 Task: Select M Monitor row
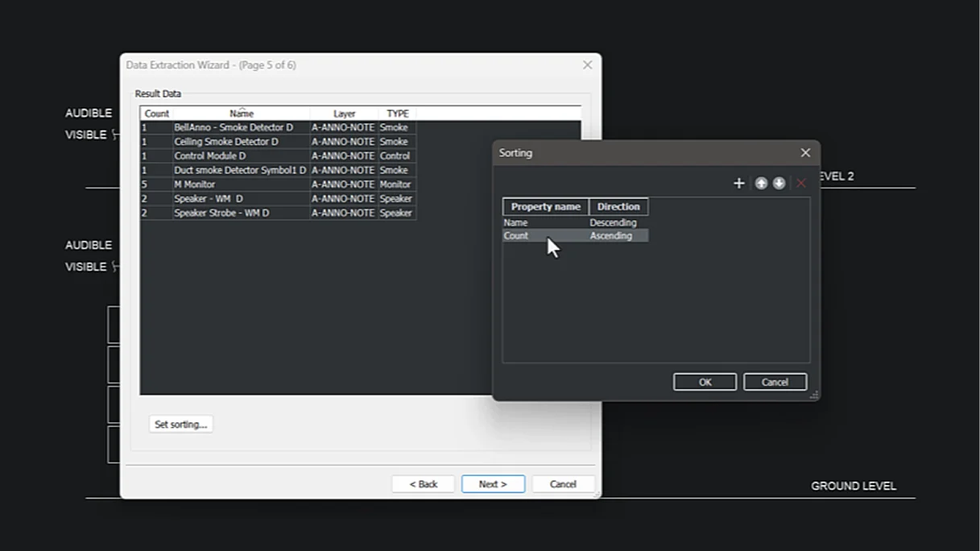tap(278, 184)
